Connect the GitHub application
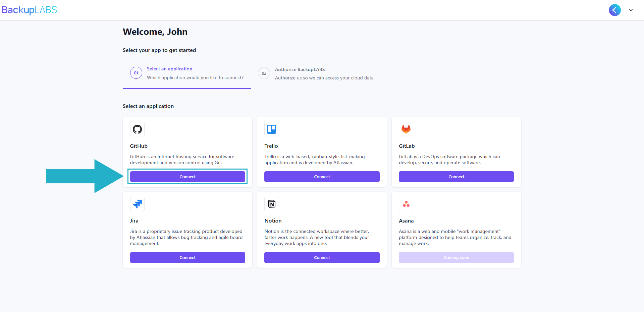This screenshot has width=644, height=312. (x=187, y=177)
